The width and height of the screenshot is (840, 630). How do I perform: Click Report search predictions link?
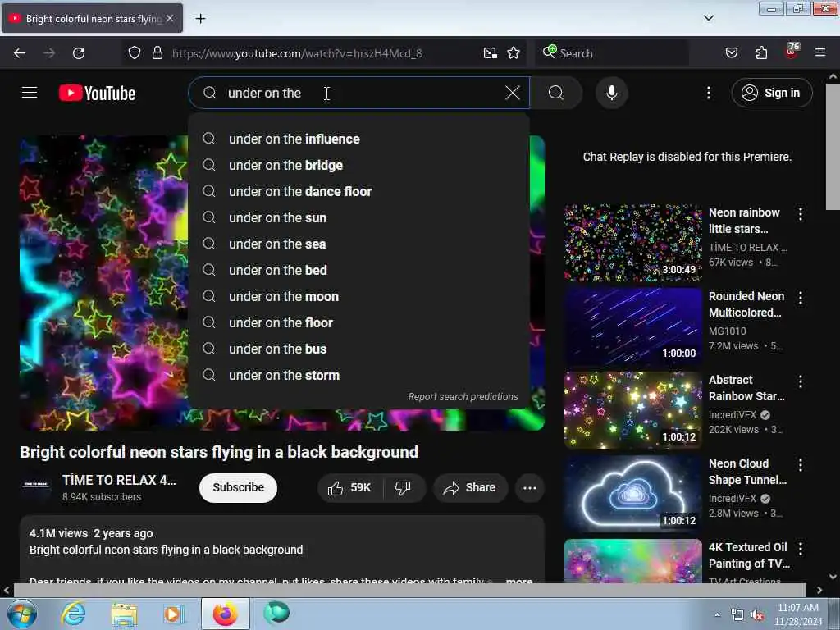coord(463,397)
